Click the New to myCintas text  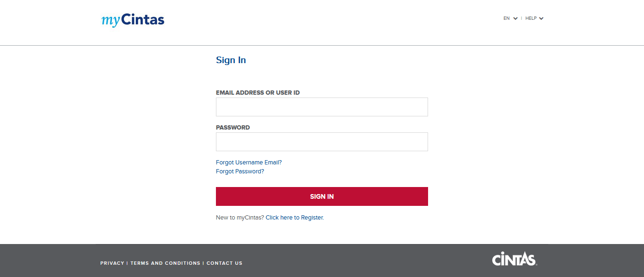pos(240,218)
